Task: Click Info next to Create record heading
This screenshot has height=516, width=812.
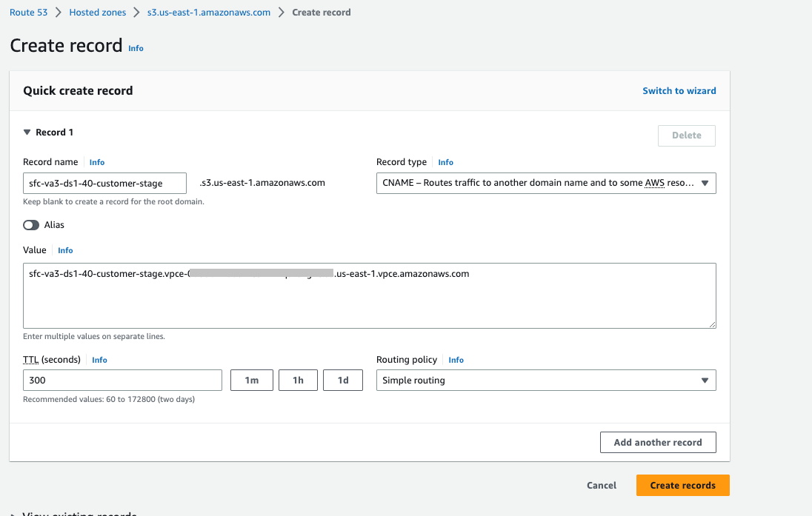Action: [x=136, y=48]
